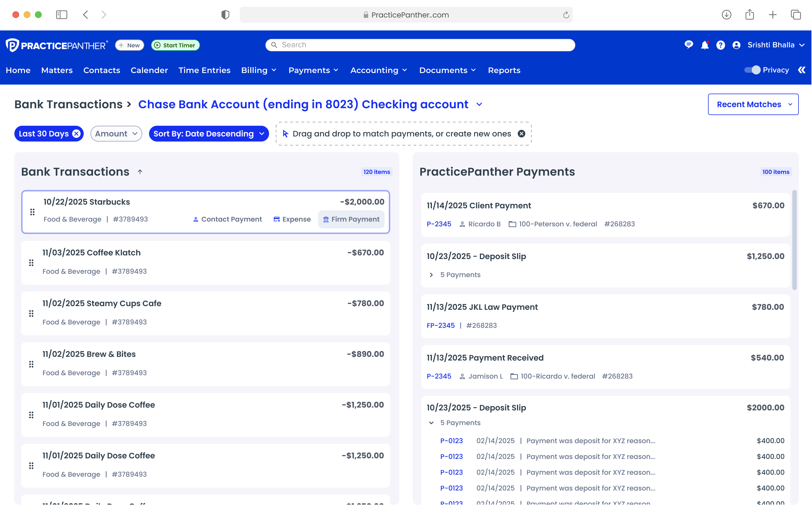Open the in-app messages icon

[x=689, y=45]
